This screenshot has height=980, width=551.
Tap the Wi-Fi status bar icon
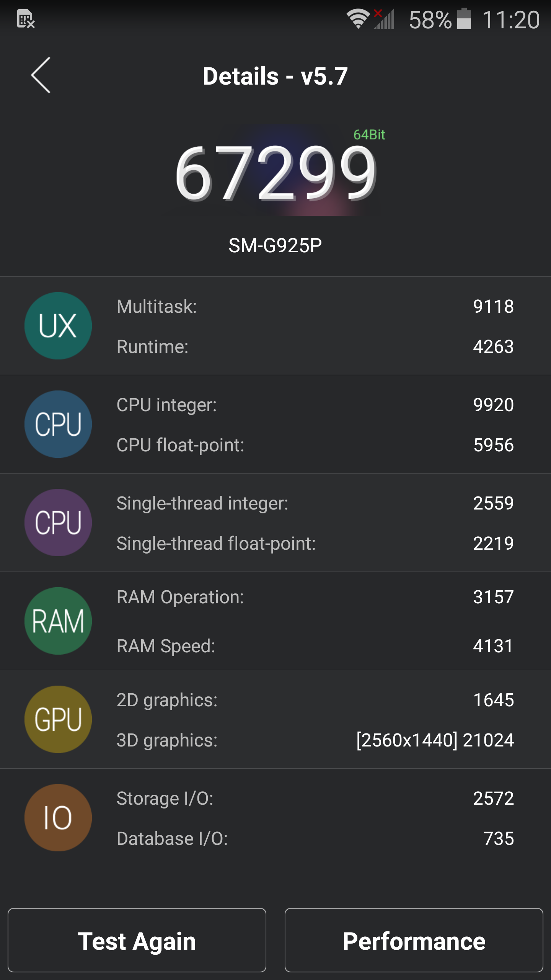click(x=358, y=19)
